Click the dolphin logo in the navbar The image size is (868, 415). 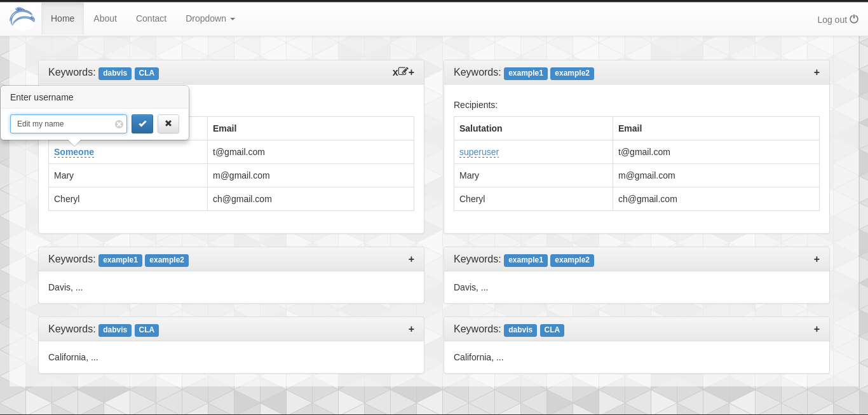[x=22, y=18]
